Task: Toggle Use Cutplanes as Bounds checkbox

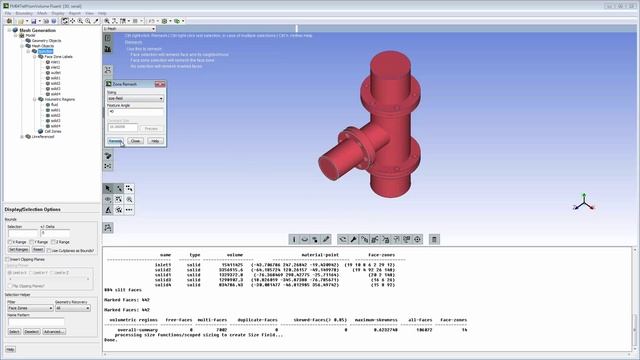Action: tap(49, 251)
